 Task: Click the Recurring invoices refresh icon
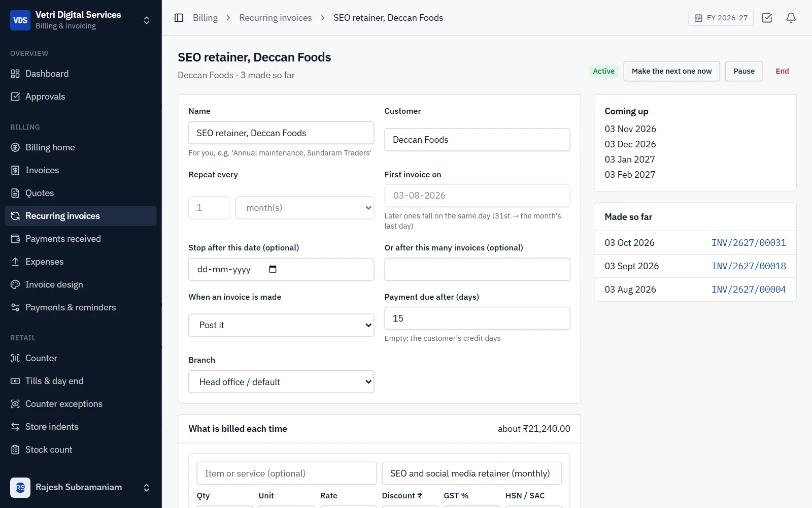15,216
